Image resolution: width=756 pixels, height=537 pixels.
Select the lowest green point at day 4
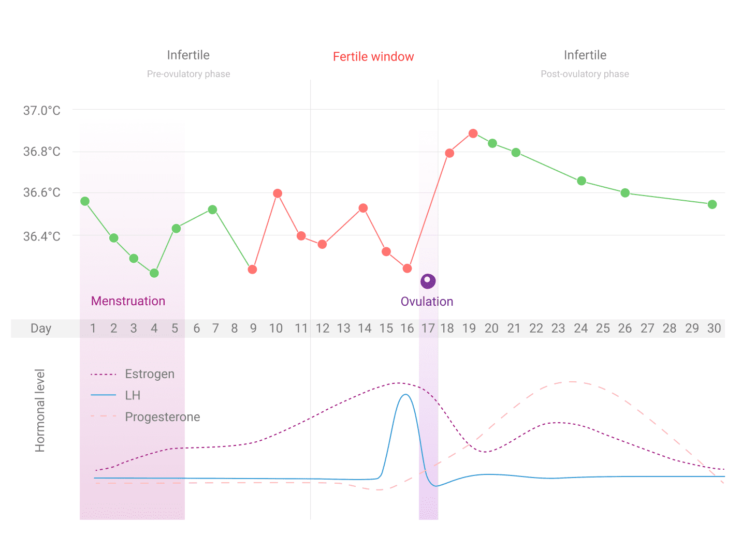click(x=154, y=273)
